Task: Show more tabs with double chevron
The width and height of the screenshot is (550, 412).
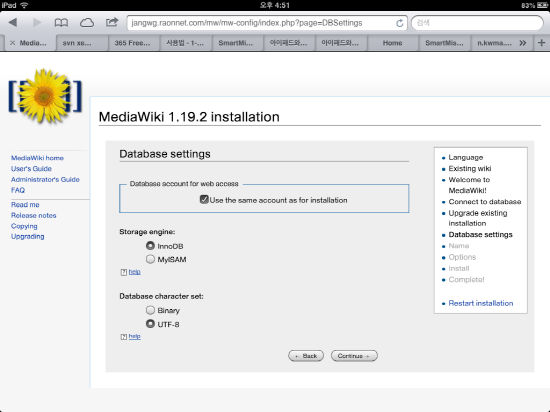Action: (x=523, y=43)
